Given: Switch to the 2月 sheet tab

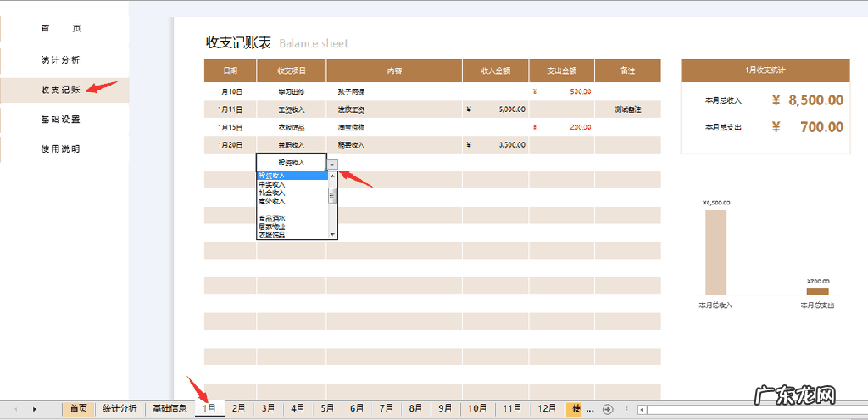Looking at the screenshot, I should (x=238, y=409).
